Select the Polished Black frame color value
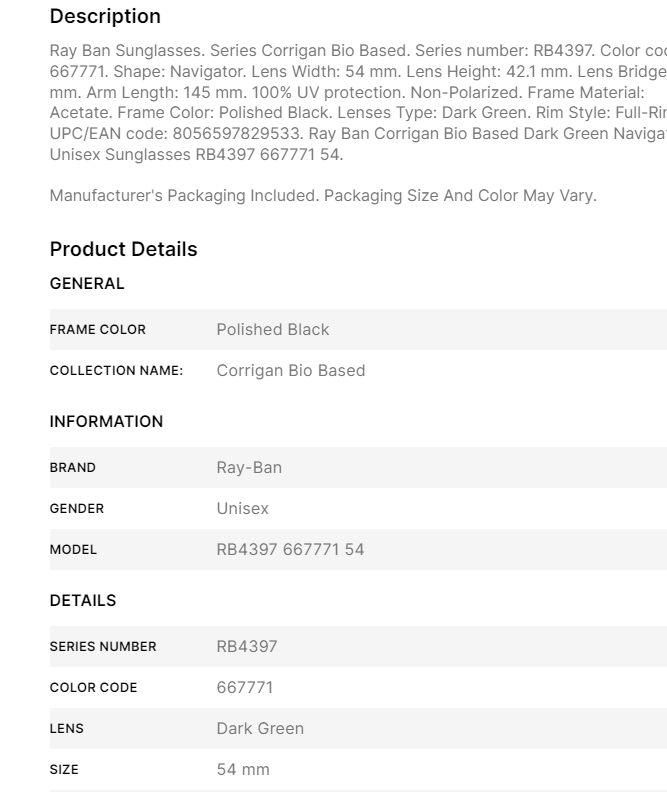 (272, 329)
